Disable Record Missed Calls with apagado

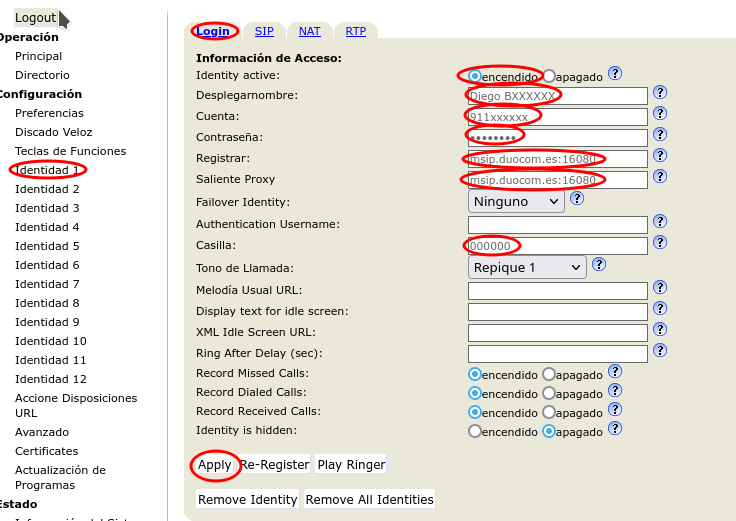(x=549, y=374)
